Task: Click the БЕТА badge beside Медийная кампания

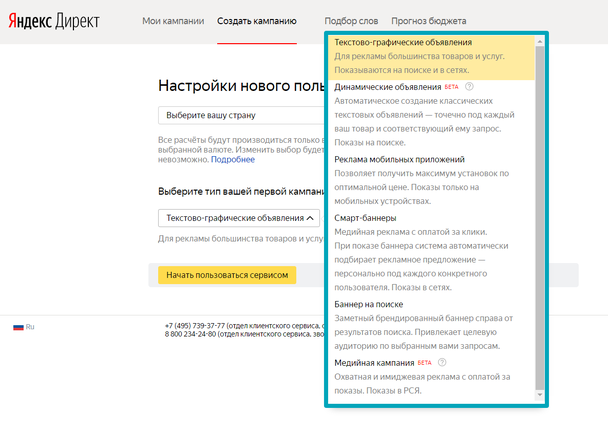Action: [x=425, y=363]
